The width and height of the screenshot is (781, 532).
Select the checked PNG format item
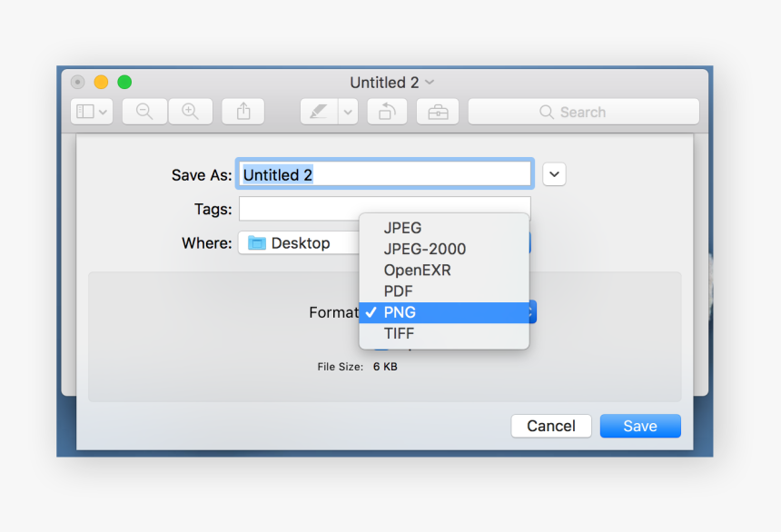click(400, 312)
